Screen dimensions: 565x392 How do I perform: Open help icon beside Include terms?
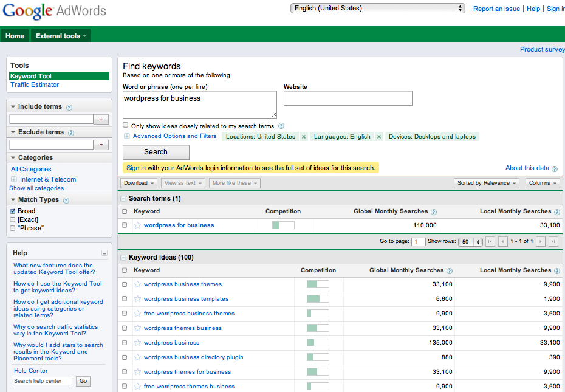click(69, 108)
